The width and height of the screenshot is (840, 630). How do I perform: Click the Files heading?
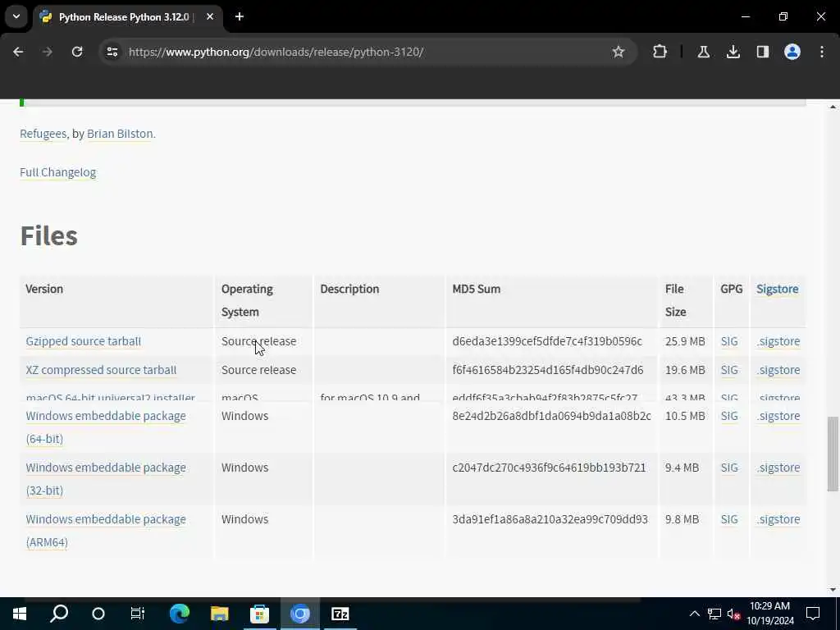click(x=48, y=235)
